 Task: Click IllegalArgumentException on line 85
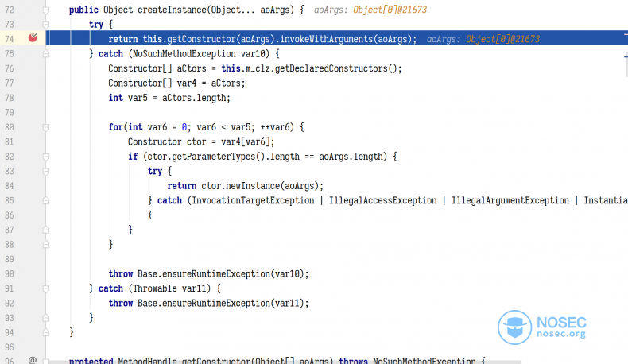click(510, 200)
